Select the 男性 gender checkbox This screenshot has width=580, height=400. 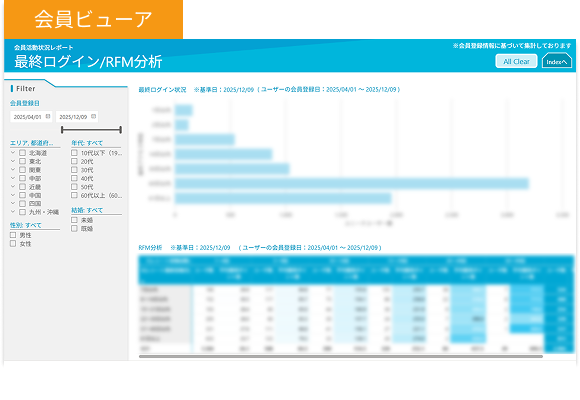click(13, 235)
